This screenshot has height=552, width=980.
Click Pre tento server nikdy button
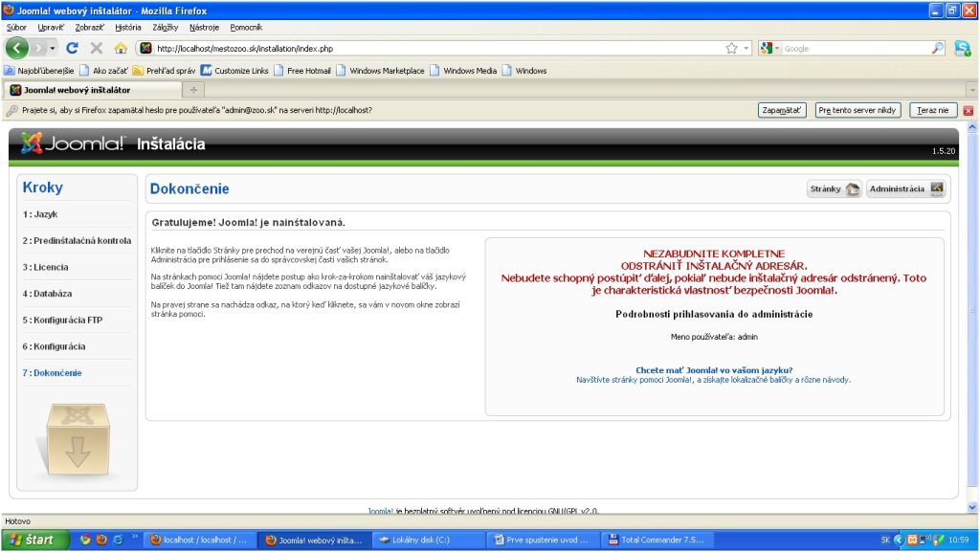click(857, 111)
